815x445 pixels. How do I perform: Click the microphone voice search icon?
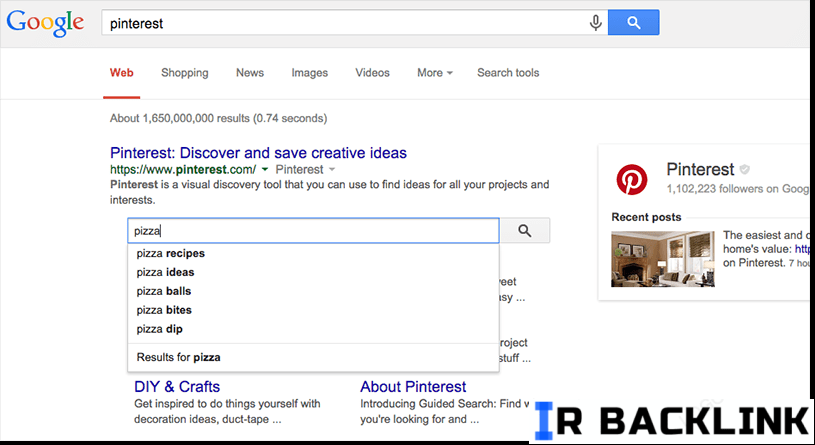click(x=596, y=22)
